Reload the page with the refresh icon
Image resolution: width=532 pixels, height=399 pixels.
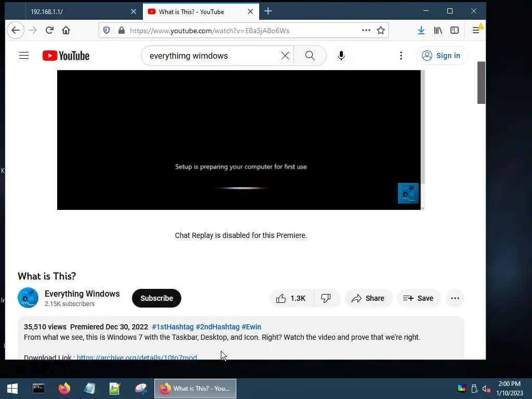coord(49,31)
